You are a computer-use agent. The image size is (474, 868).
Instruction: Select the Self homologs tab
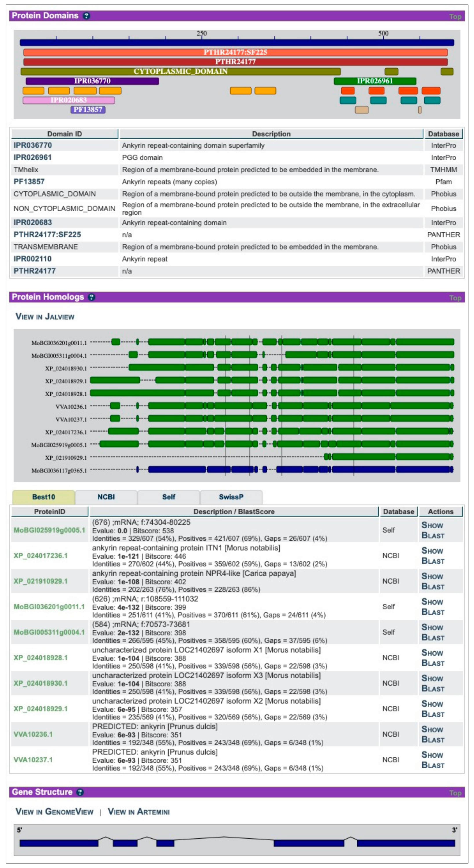[168, 497]
